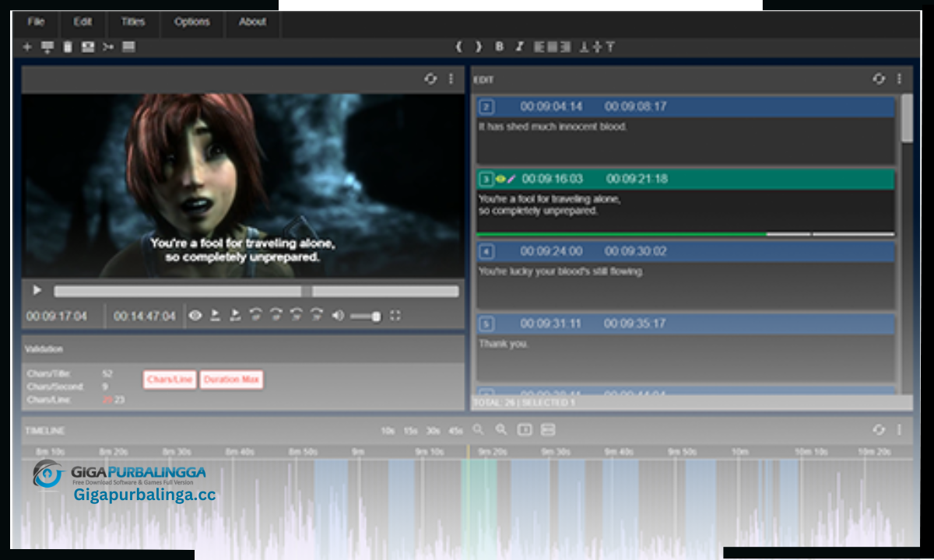Screen dimensions: 934x560
Task: Open the Titles menu
Action: point(134,22)
